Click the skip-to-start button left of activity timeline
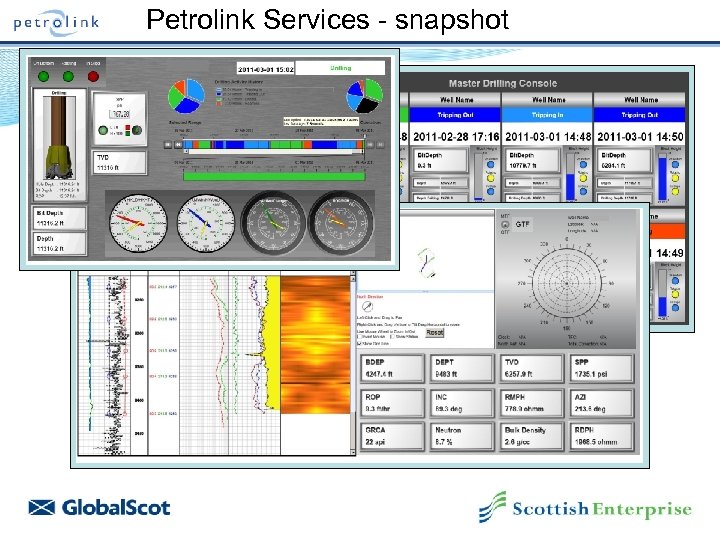The image size is (720, 540). pos(168,145)
